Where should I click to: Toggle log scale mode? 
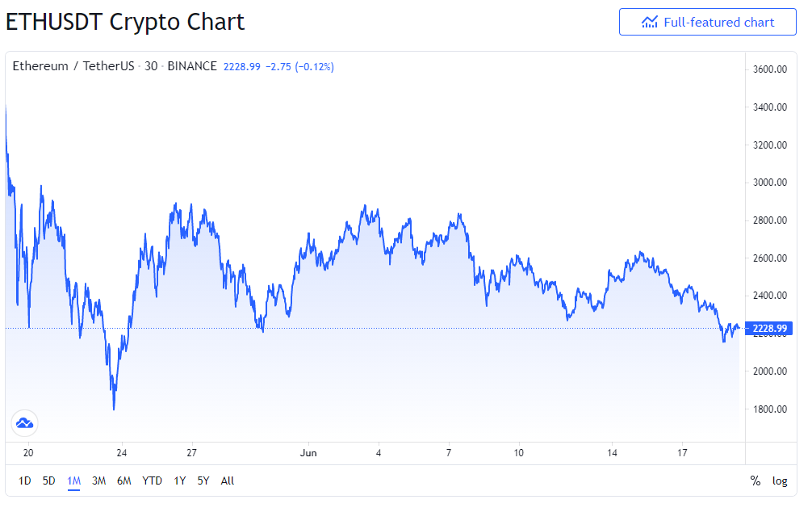pyautogui.click(x=780, y=481)
